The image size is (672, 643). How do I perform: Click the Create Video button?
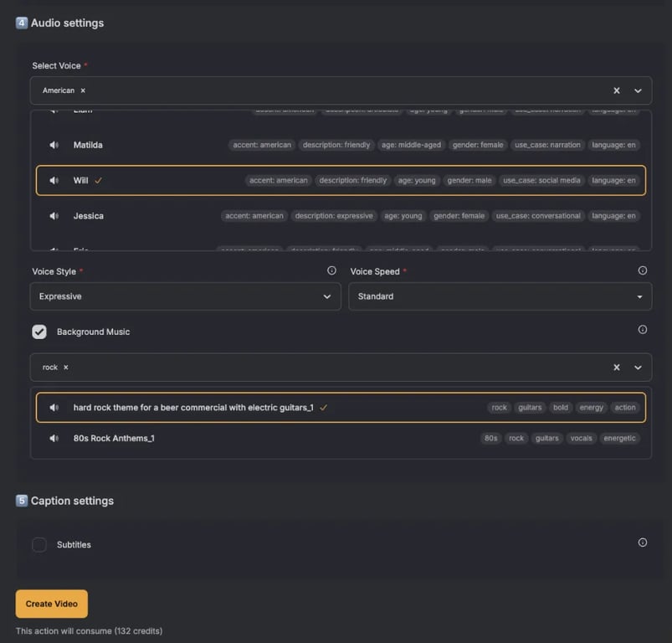[51, 604]
